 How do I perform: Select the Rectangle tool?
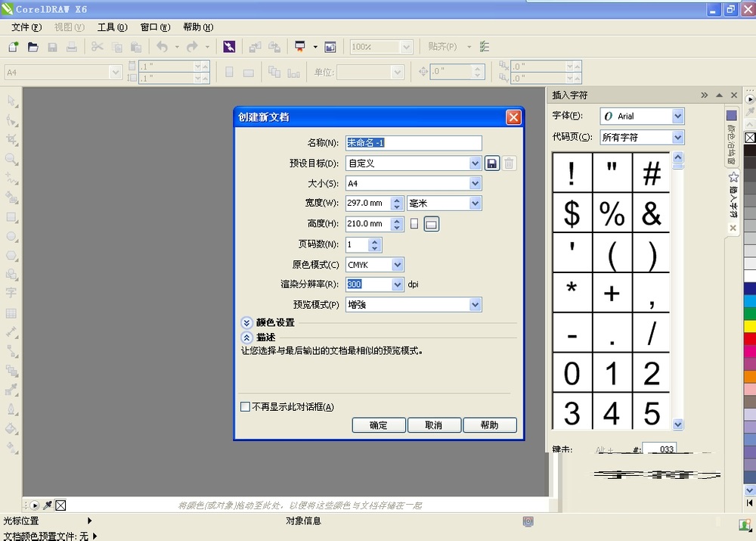click(x=11, y=217)
